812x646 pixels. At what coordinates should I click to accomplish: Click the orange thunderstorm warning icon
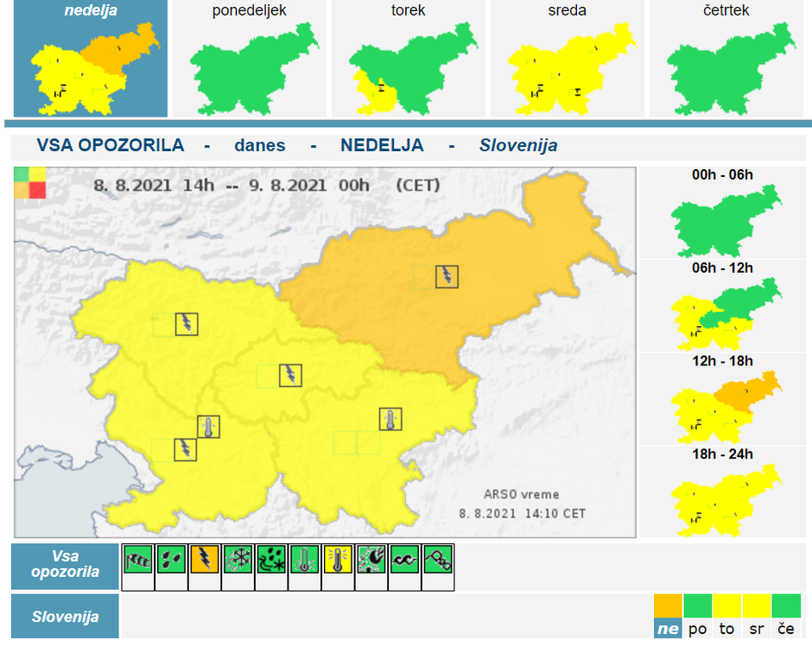205,566
